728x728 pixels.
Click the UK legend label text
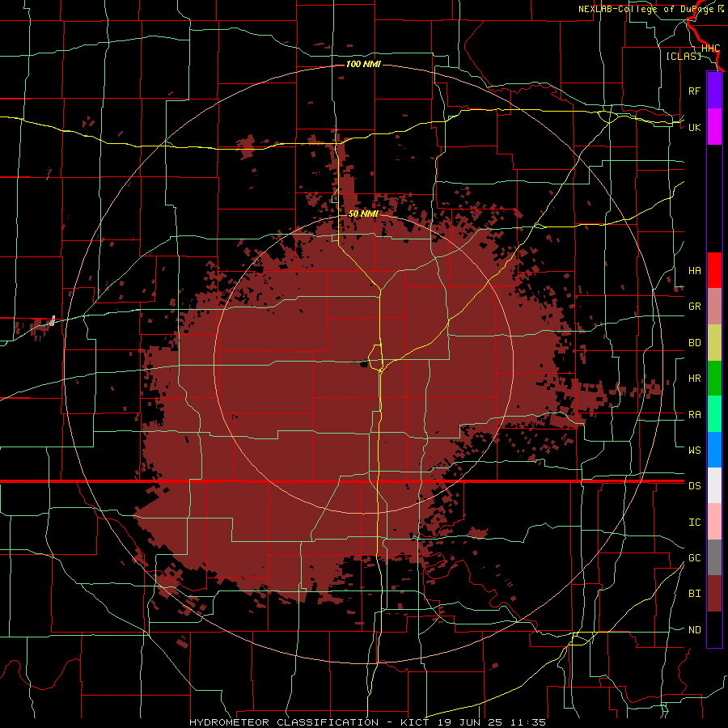pyautogui.click(x=695, y=128)
